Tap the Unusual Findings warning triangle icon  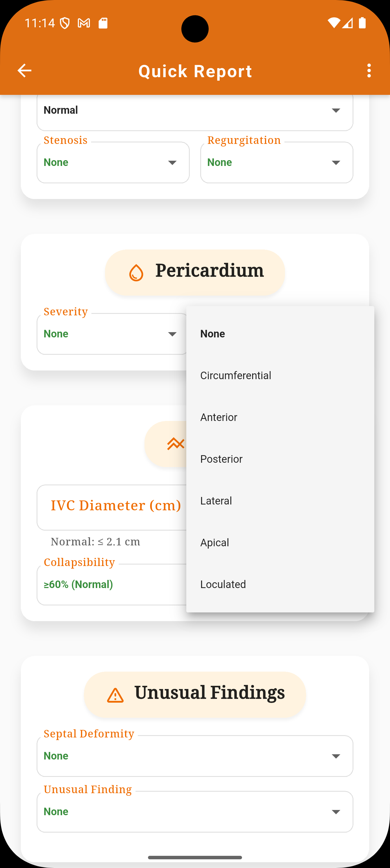(x=115, y=695)
